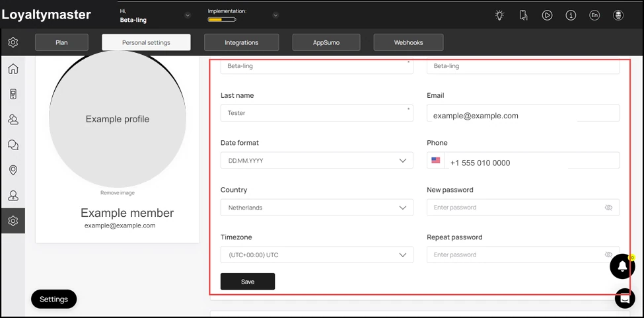Open the support chat bubble
Viewport: 644px width, 318px height.
click(x=625, y=298)
